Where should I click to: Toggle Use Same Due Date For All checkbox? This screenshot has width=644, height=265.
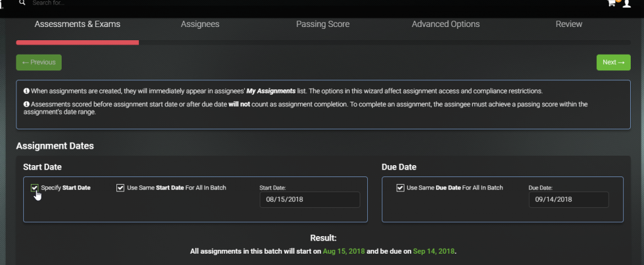click(400, 188)
